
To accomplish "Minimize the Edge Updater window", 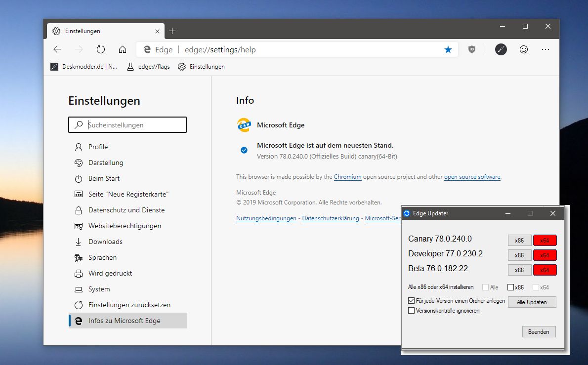I will click(x=508, y=213).
